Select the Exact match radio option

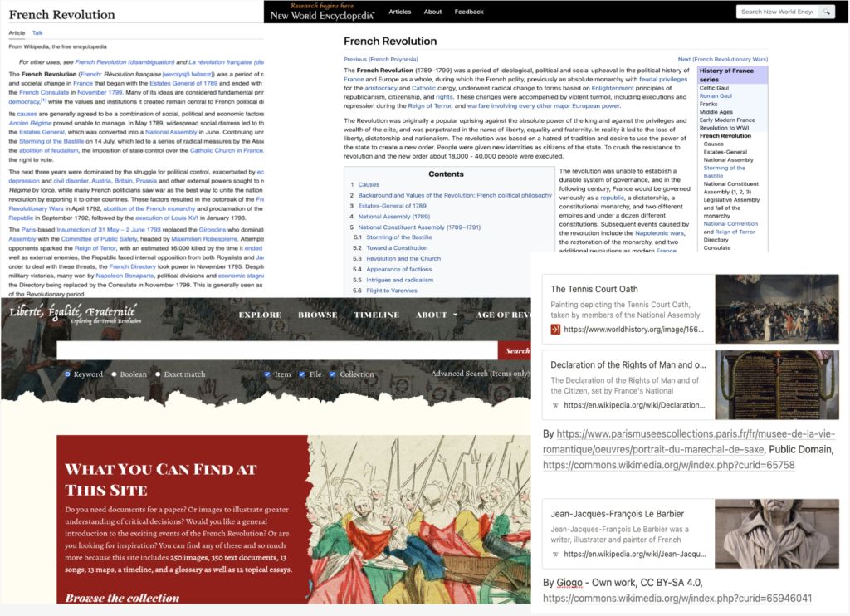click(x=158, y=374)
